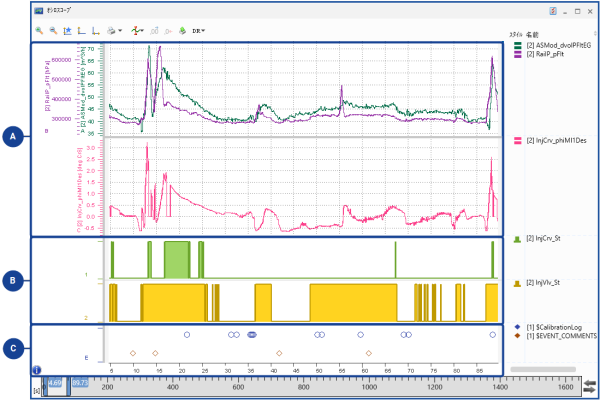Select InjCrv_phiMI1Des in the legend
600x400 pixels.
[558, 141]
